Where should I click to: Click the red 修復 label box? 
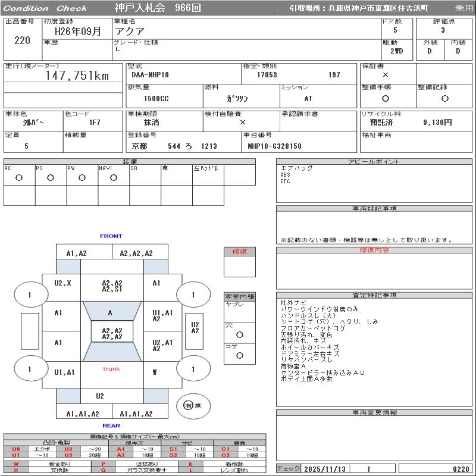[x=239, y=252]
